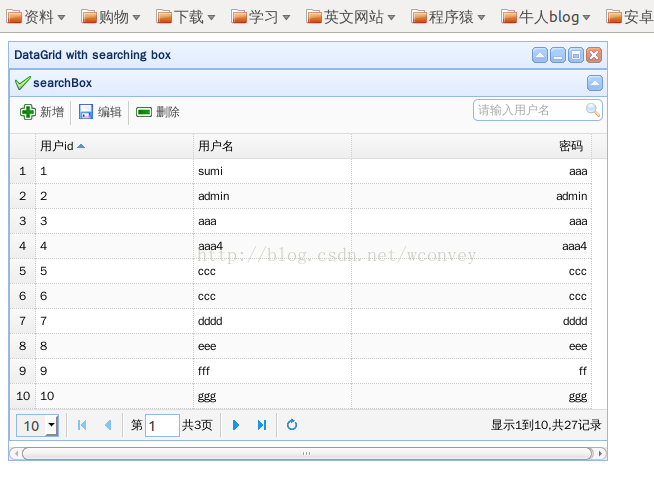Open the 下载 bookmark folder
Image resolution: width=654 pixels, height=488 pixels.
[x=186, y=17]
